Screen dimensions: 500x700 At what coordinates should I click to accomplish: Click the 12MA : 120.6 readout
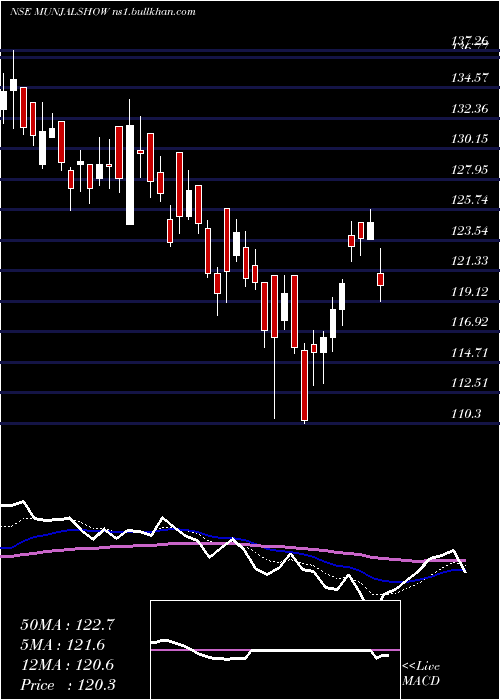(x=67, y=665)
